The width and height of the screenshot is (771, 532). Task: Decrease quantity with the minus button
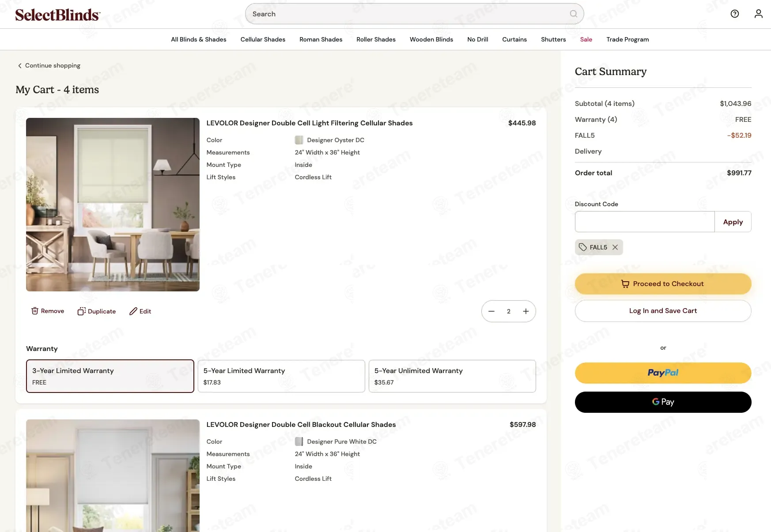tap(491, 311)
